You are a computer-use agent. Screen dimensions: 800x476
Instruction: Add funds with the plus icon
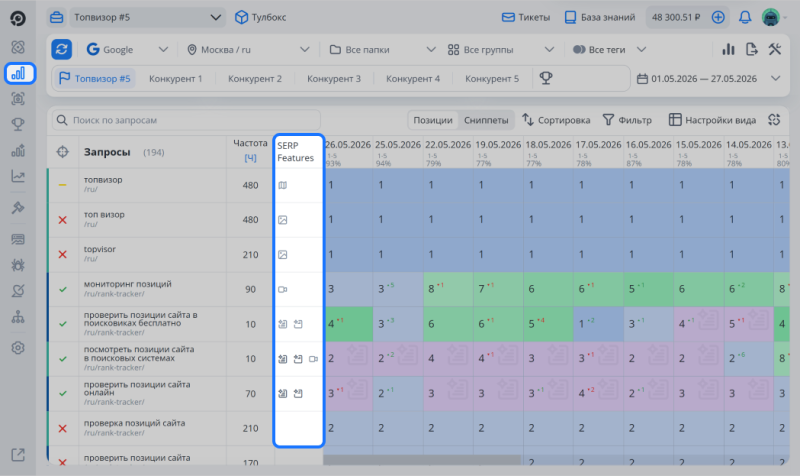[x=718, y=17]
